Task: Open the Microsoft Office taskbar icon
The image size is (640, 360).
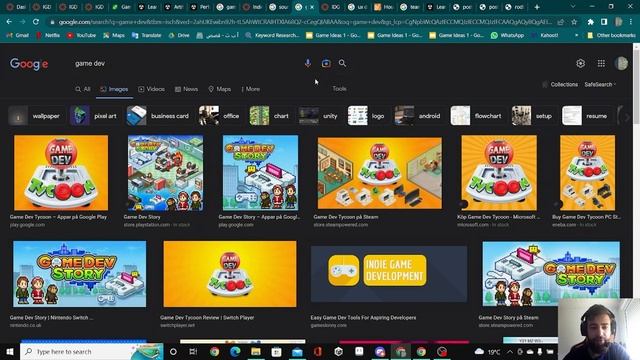Action: pos(318,351)
